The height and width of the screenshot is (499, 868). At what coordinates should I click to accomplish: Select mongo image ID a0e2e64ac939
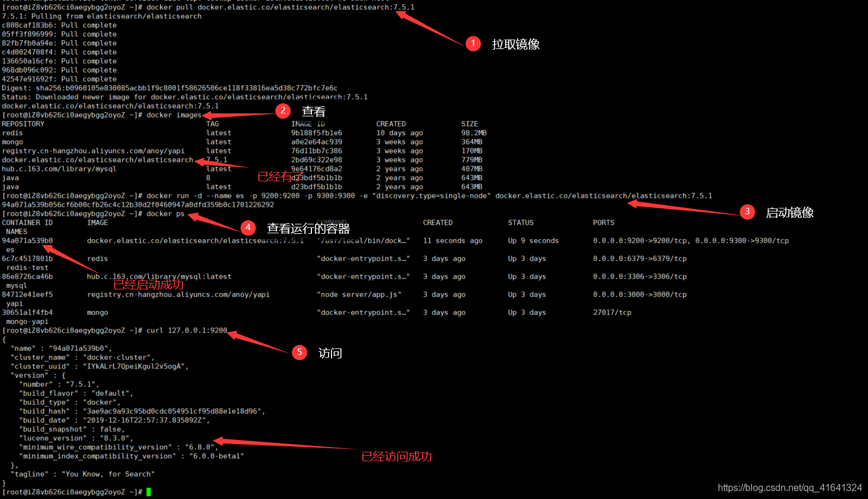coord(317,142)
